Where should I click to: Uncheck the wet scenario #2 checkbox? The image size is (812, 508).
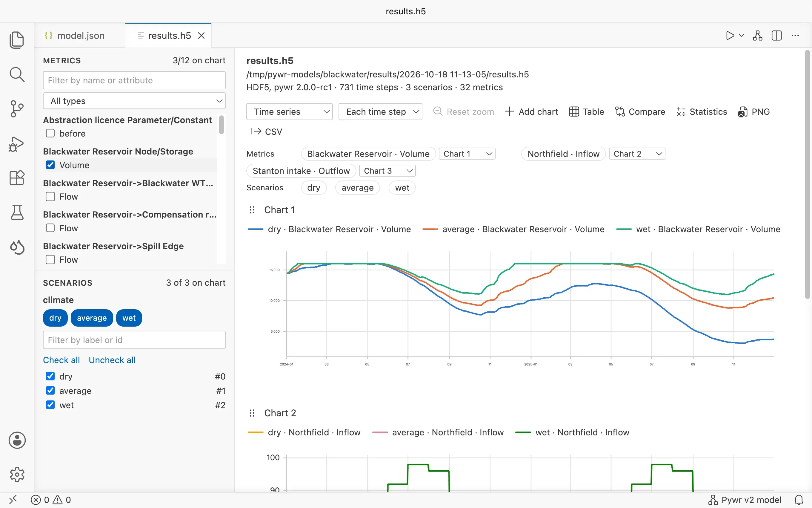pyautogui.click(x=50, y=405)
